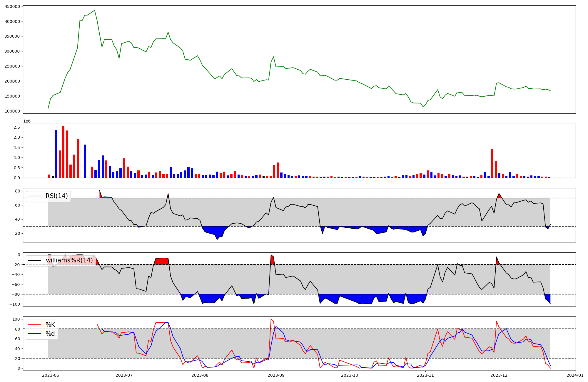Image resolution: width=588 pixels, height=382 pixels.
Task: Click the -100 Williams %R axis label
Action: [15, 304]
